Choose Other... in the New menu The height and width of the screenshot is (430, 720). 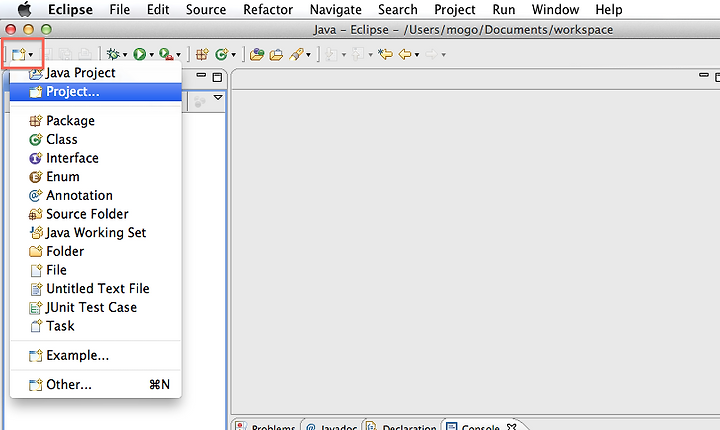click(96, 385)
